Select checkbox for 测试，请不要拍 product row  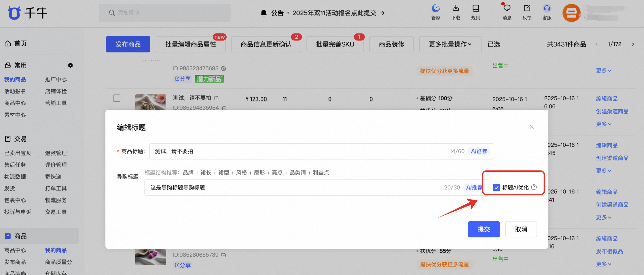117,98
